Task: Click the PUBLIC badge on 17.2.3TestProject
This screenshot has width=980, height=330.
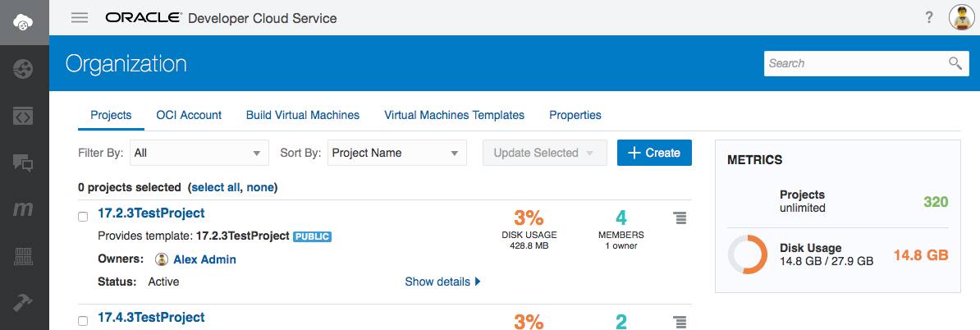Action: pos(312,237)
